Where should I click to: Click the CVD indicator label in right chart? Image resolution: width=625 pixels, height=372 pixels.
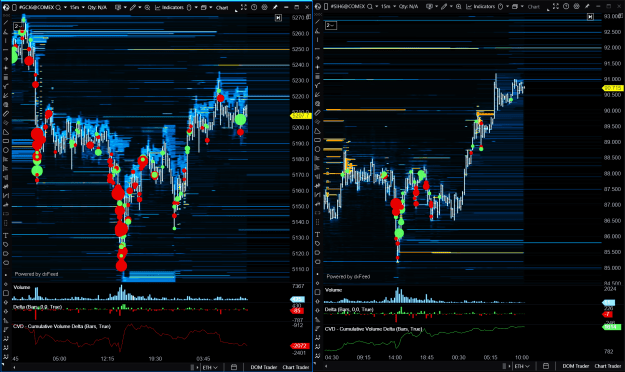[373, 329]
